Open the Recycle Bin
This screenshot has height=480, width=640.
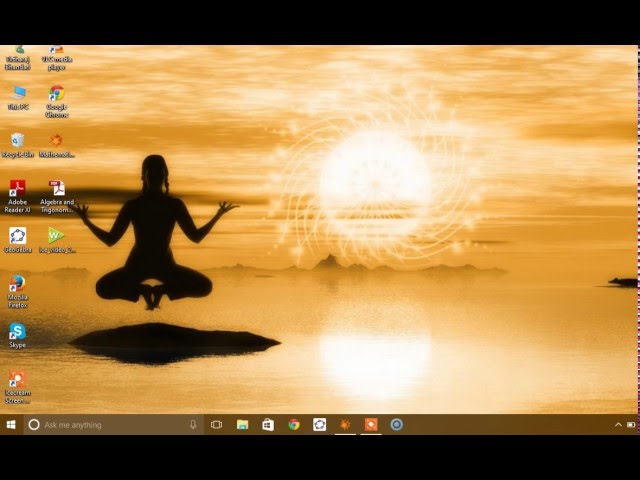click(x=18, y=145)
